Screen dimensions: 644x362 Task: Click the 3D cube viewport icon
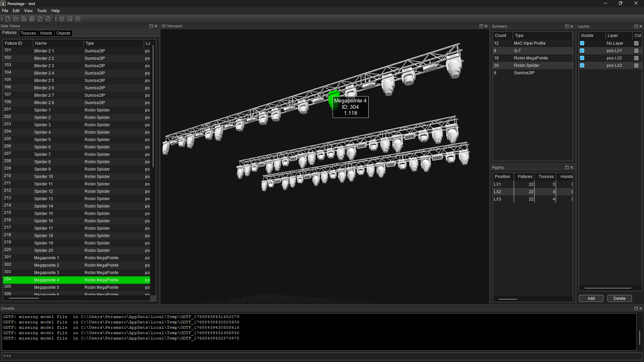[x=62, y=19]
